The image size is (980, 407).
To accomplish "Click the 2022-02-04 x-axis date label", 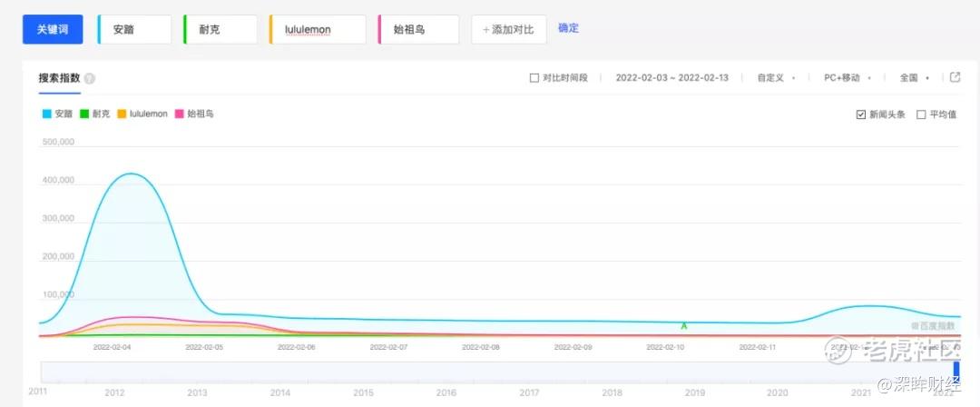I will [112, 346].
